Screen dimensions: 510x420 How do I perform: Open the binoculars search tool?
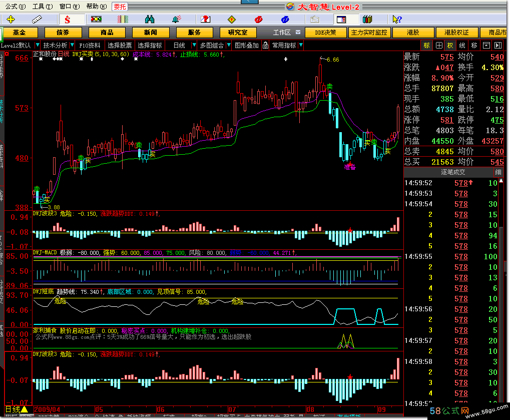150,20
